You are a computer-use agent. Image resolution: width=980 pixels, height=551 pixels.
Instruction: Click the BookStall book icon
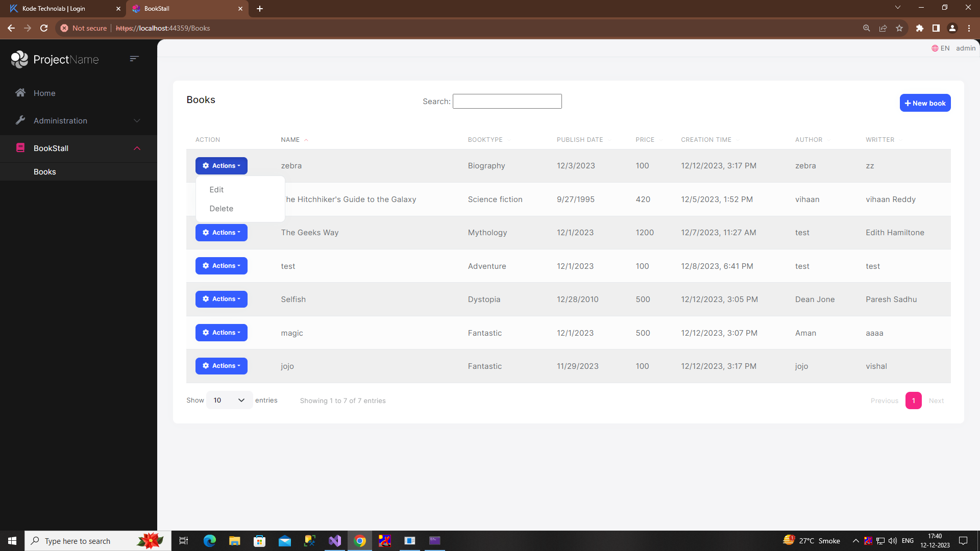point(20,148)
